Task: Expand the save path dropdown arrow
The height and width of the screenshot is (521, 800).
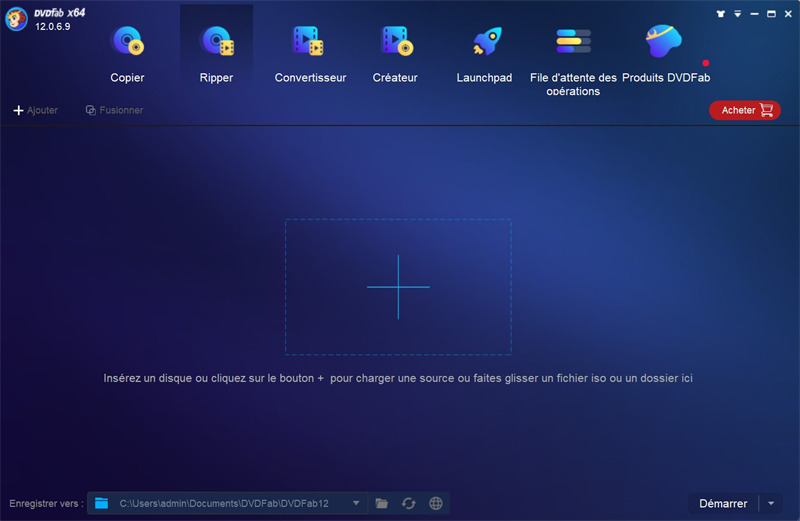Action: pyautogui.click(x=356, y=503)
